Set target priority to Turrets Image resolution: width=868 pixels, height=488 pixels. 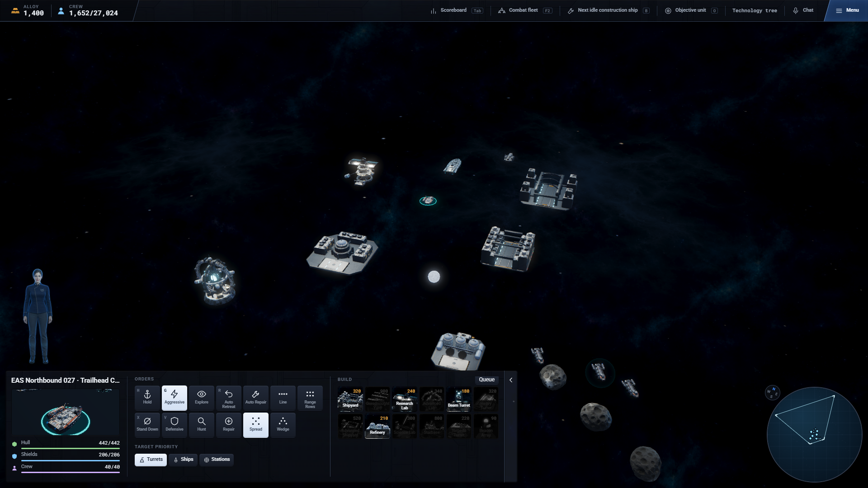pyautogui.click(x=151, y=460)
